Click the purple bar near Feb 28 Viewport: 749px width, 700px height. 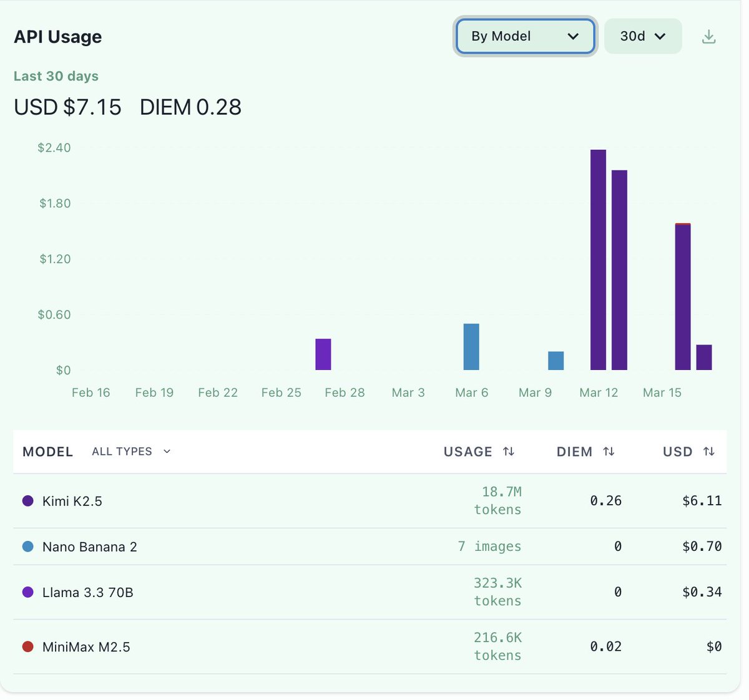click(323, 354)
